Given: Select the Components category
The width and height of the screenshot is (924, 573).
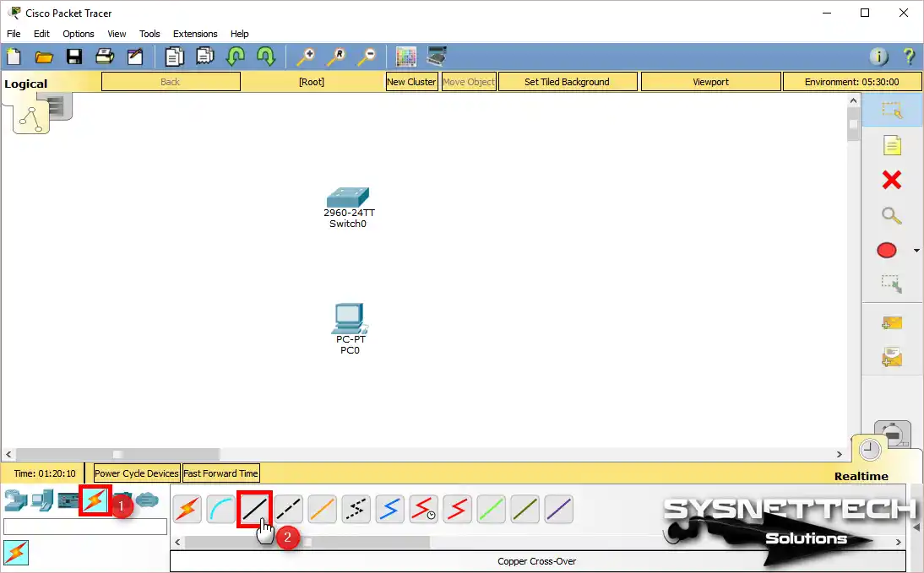Looking at the screenshot, I should pos(68,500).
